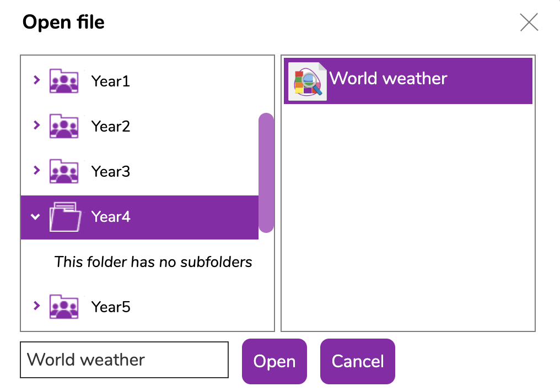Expand the Year1 folder chevron
Image resolution: width=560 pixels, height=392 pixels.
pos(36,80)
